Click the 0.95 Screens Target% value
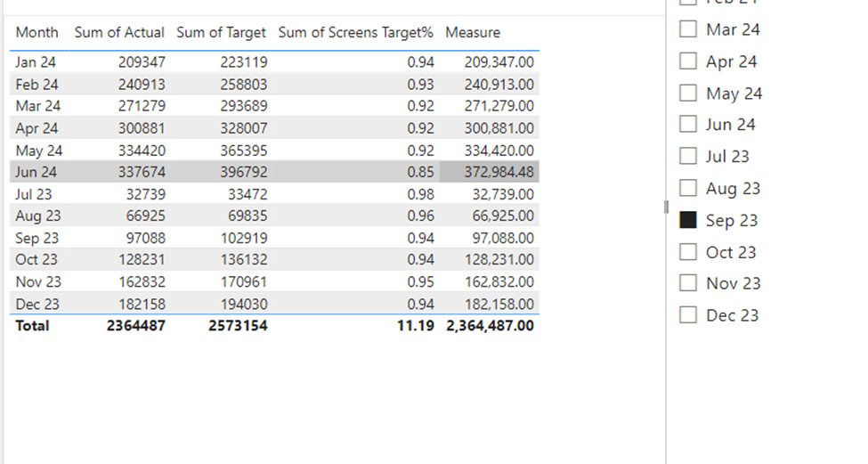This screenshot has width=868, height=464. point(421,281)
